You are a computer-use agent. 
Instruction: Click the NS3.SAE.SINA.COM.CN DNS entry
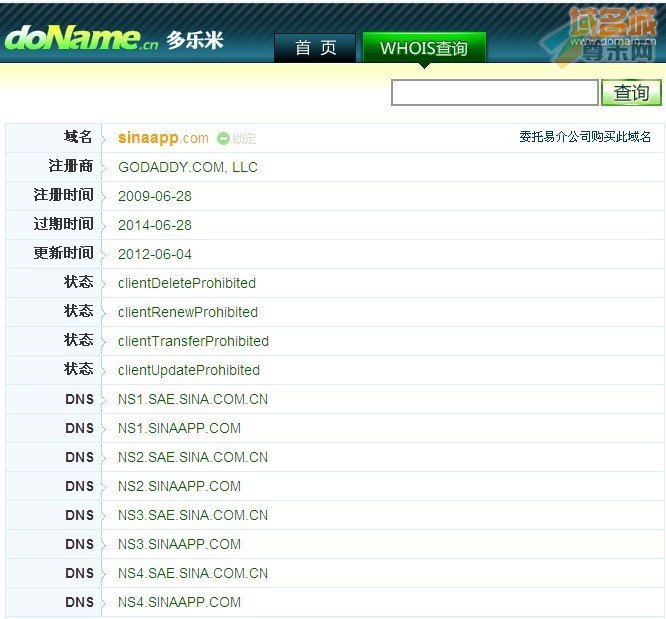(193, 515)
